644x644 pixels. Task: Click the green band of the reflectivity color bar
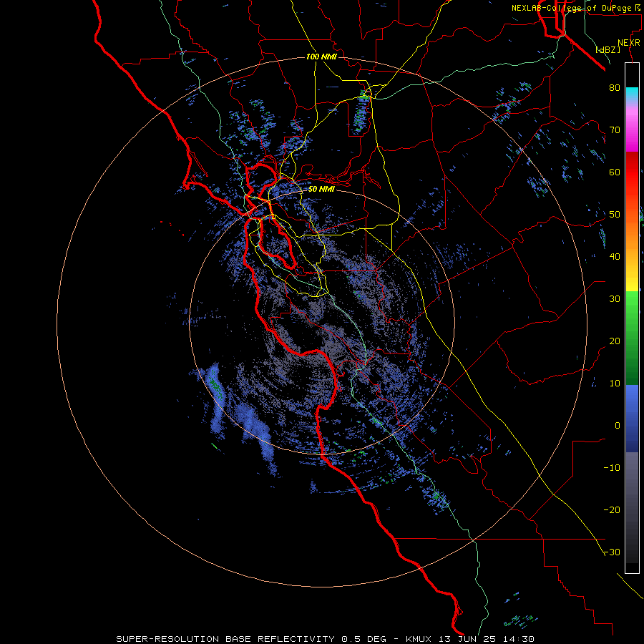pyautogui.click(x=632, y=338)
